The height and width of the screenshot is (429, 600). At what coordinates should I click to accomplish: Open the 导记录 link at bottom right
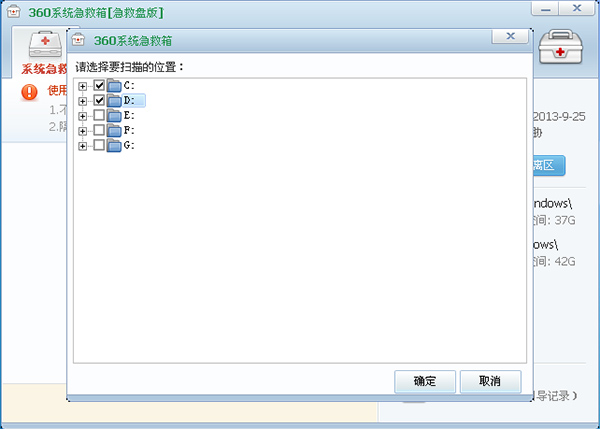coord(556,396)
